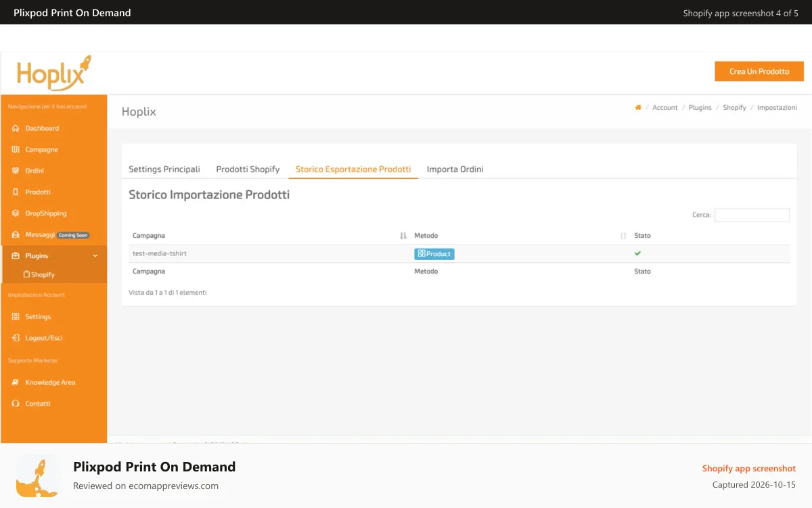Click the Logout/Esci exit icon
Image resolution: width=812 pixels, height=508 pixels.
16,338
